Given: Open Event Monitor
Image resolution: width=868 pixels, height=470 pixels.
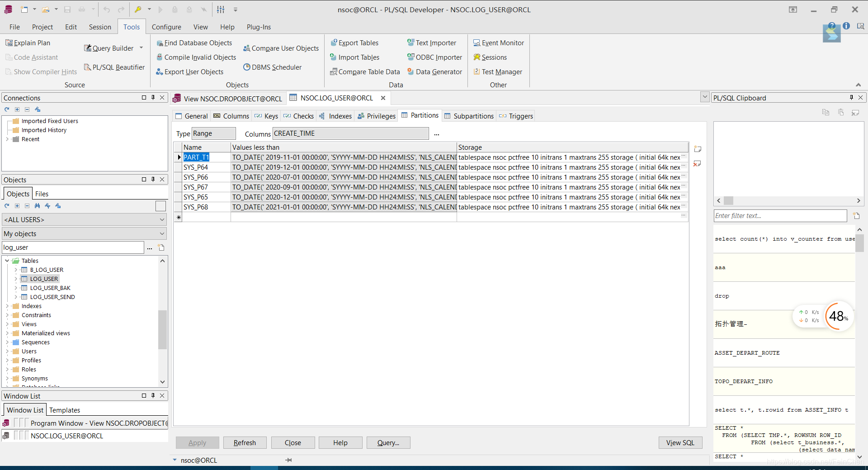Looking at the screenshot, I should [x=499, y=43].
